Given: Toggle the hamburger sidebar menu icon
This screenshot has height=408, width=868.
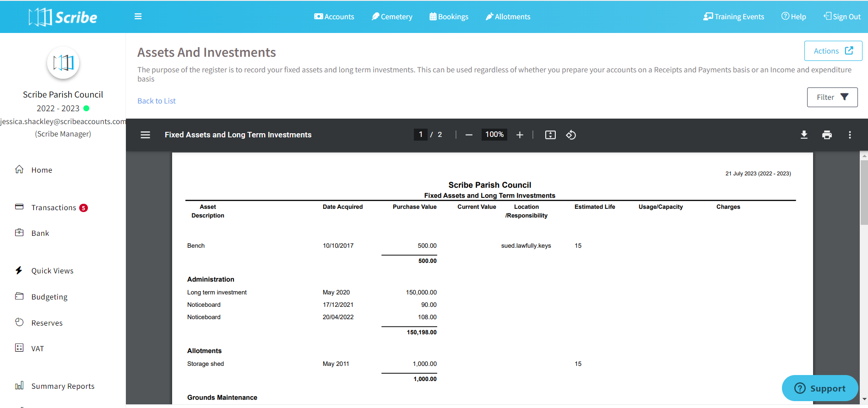Looking at the screenshot, I should click(138, 16).
